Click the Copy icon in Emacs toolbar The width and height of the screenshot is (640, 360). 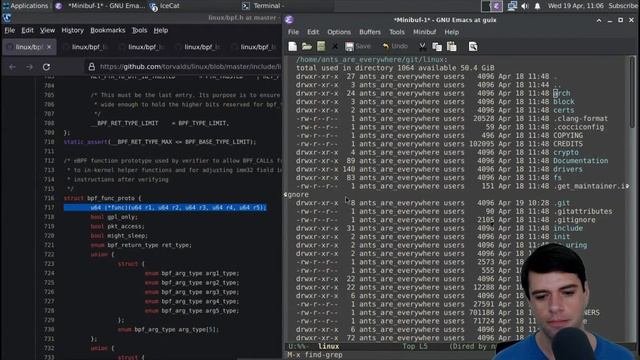(437, 47)
